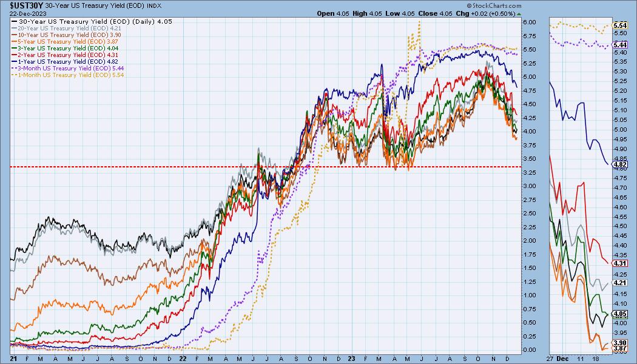Click the 3.90 price label in zoom panel
This screenshot has height=364, width=637.
tap(621, 343)
